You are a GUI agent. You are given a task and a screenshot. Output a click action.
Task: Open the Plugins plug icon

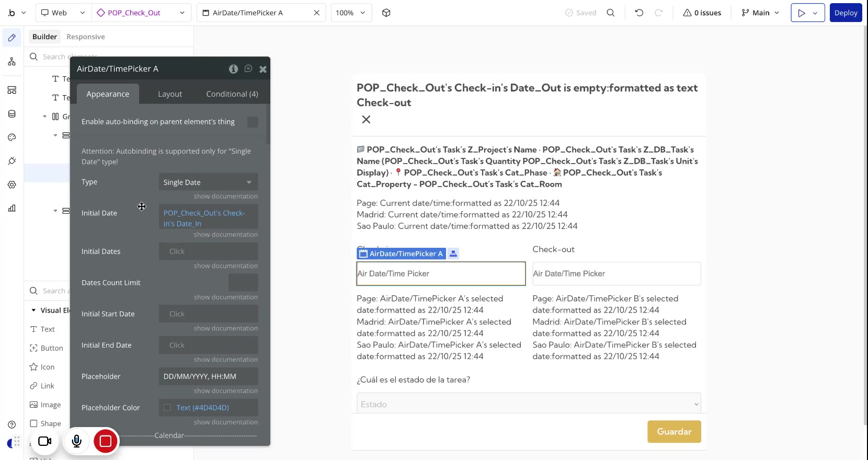pos(12,161)
